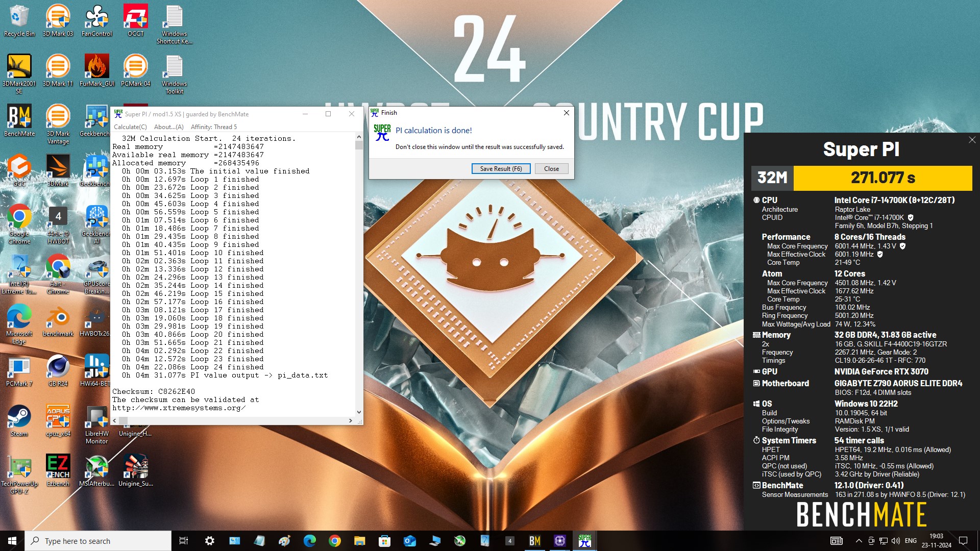This screenshot has width=980, height=551.
Task: Click Close button in Finish dialog
Action: (551, 169)
